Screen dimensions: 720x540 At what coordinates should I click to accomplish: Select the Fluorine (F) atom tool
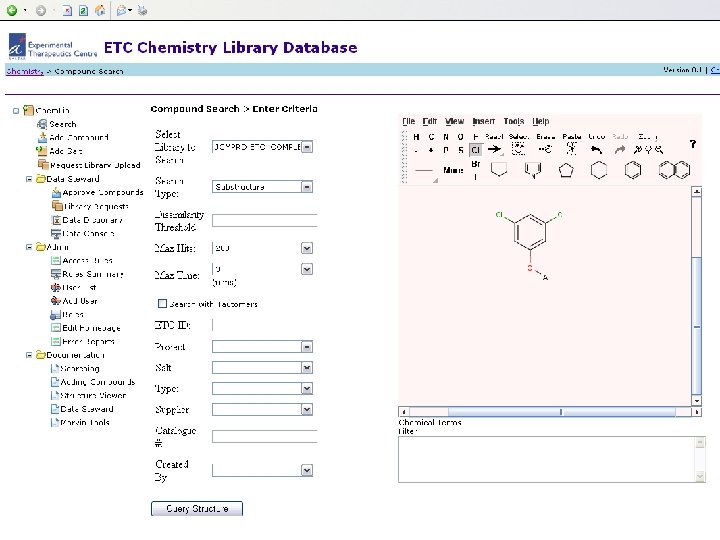coord(475,137)
